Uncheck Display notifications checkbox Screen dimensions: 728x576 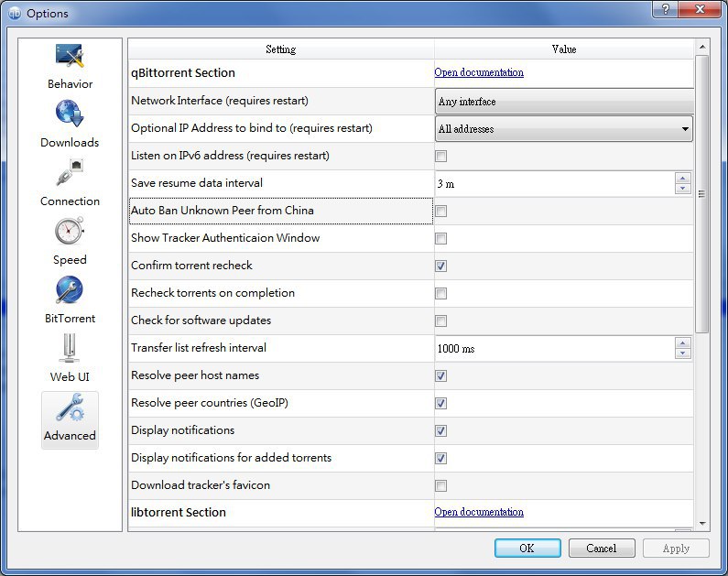[x=441, y=430]
